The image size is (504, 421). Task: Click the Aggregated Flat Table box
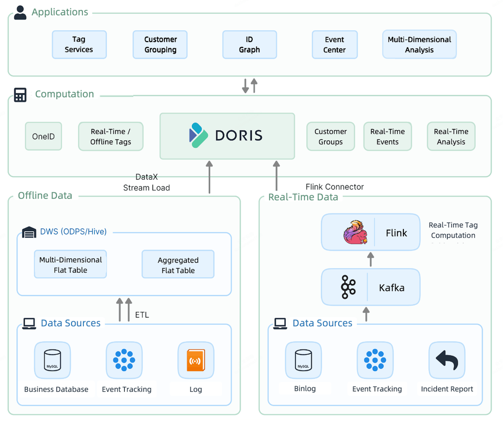pyautogui.click(x=178, y=264)
